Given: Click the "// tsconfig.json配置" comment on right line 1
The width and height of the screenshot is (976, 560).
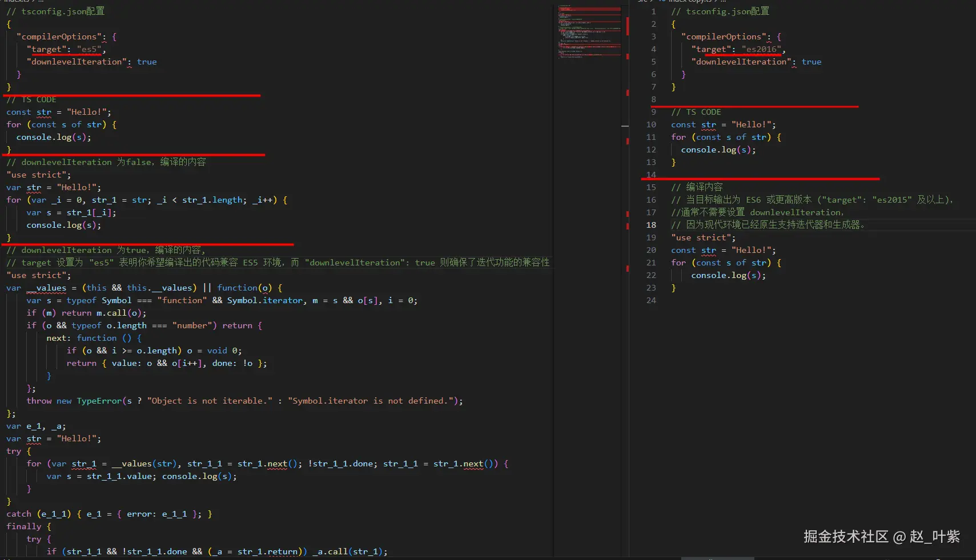Looking at the screenshot, I should pos(720,11).
